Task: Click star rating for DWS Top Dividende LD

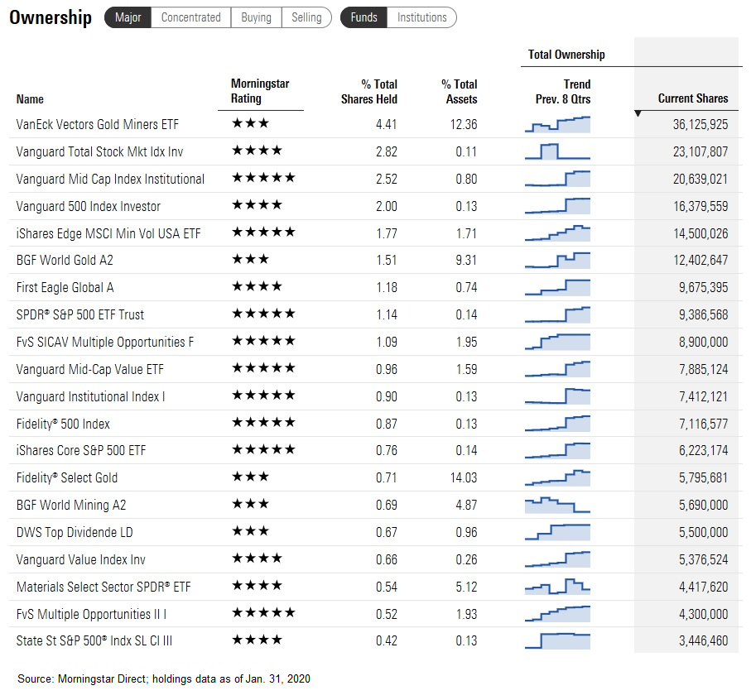Action: [x=250, y=532]
